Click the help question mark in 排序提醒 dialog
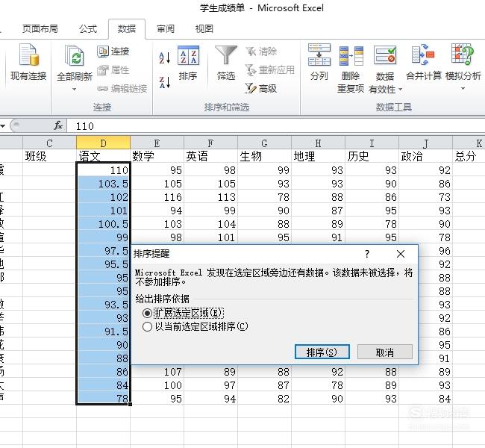Screen dimensions: 485x448 pos(367,254)
